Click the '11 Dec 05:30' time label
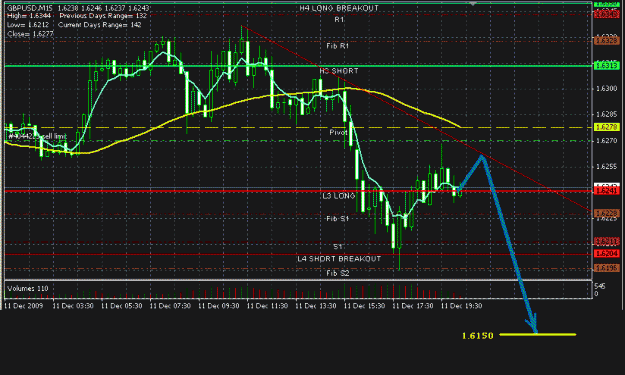Viewport: 625px width, 375px height. 122,306
